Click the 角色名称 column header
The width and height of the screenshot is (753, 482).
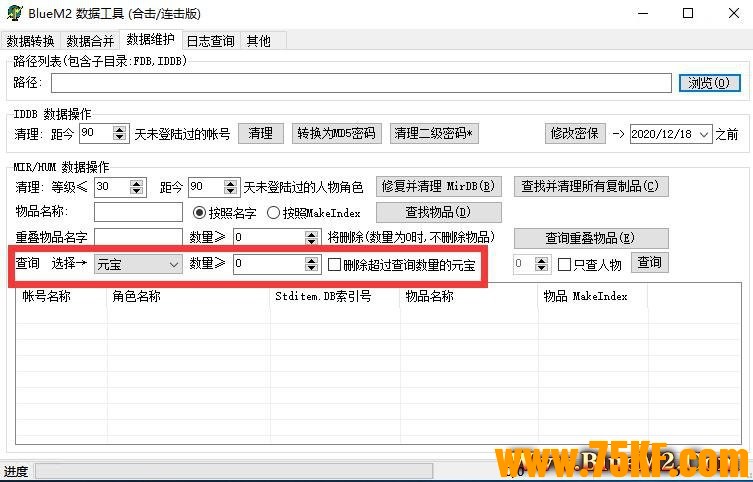[x=135, y=297]
